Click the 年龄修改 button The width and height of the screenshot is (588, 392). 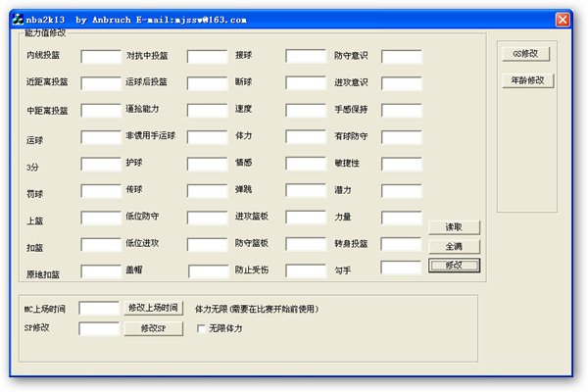point(528,80)
